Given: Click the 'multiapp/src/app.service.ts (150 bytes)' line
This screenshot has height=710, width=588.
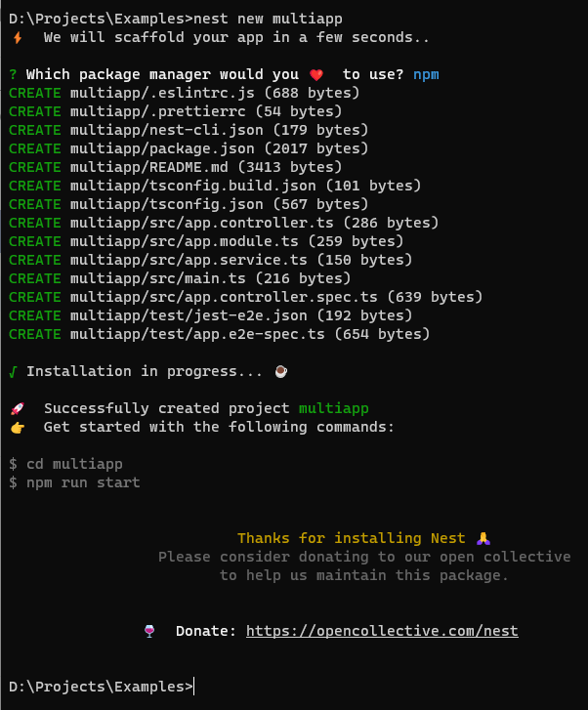Looking at the screenshot, I should click(x=241, y=260).
